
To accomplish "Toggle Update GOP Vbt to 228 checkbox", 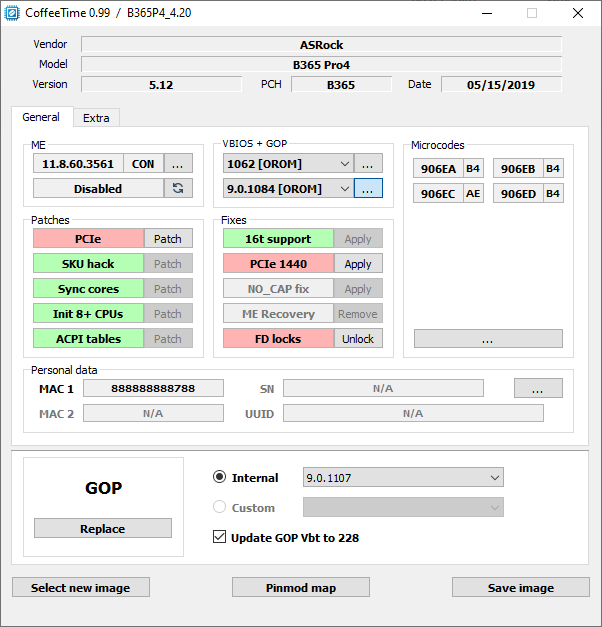I will coord(219,537).
